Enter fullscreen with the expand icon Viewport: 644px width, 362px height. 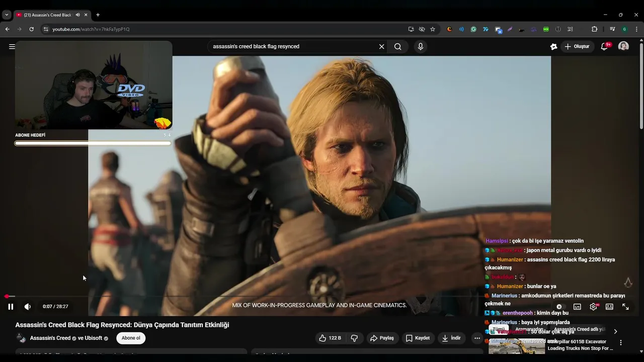click(625, 306)
